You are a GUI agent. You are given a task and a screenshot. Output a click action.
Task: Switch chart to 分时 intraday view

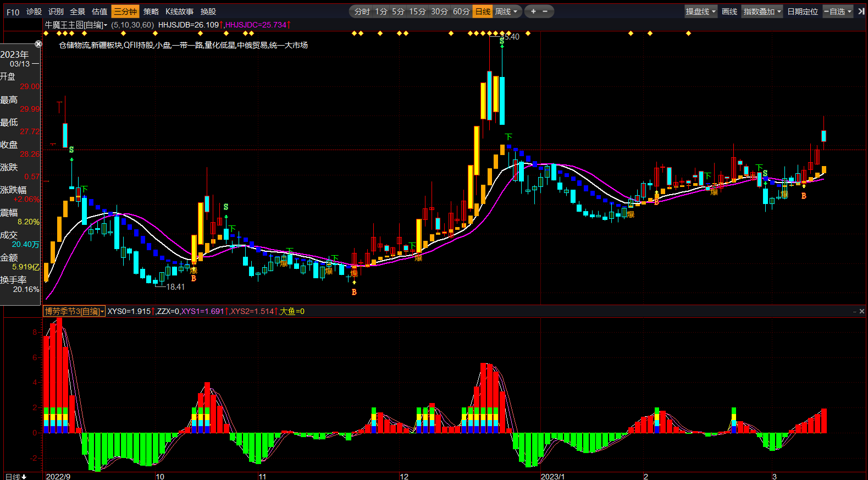click(362, 12)
